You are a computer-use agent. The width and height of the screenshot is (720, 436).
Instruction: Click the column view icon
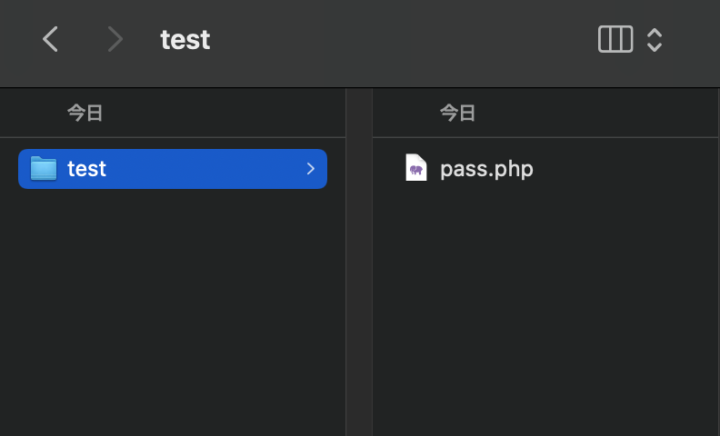pos(615,39)
